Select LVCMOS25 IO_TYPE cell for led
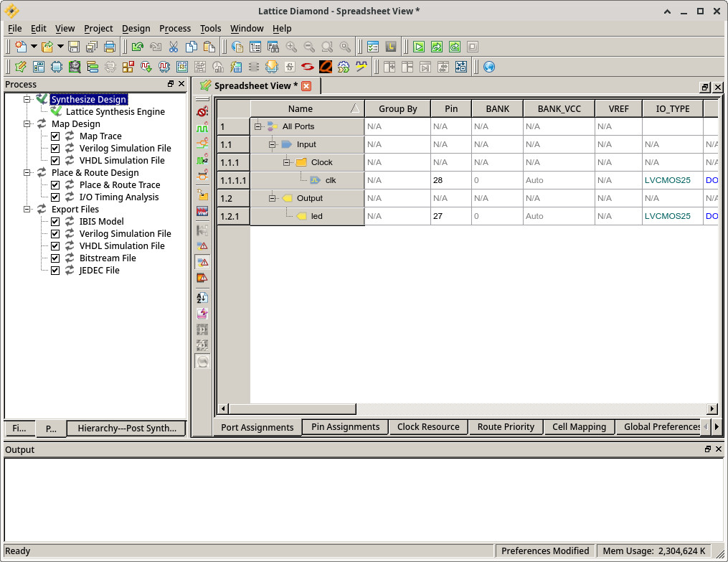The width and height of the screenshot is (728, 562). click(x=672, y=216)
